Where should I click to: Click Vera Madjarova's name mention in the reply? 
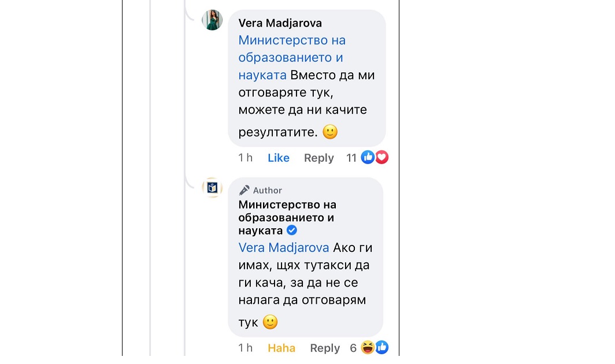pos(283,247)
